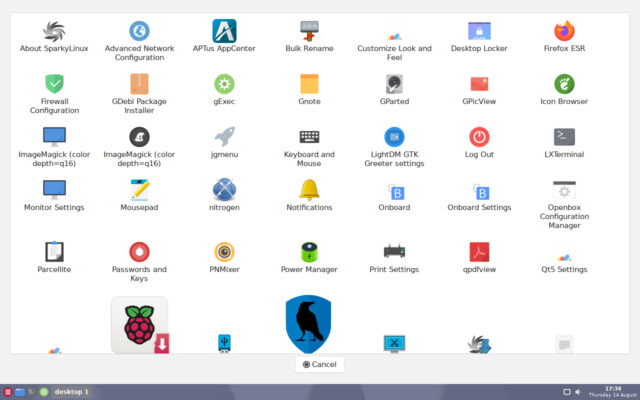
Task: Open Power Manager
Action: pyautogui.click(x=309, y=252)
